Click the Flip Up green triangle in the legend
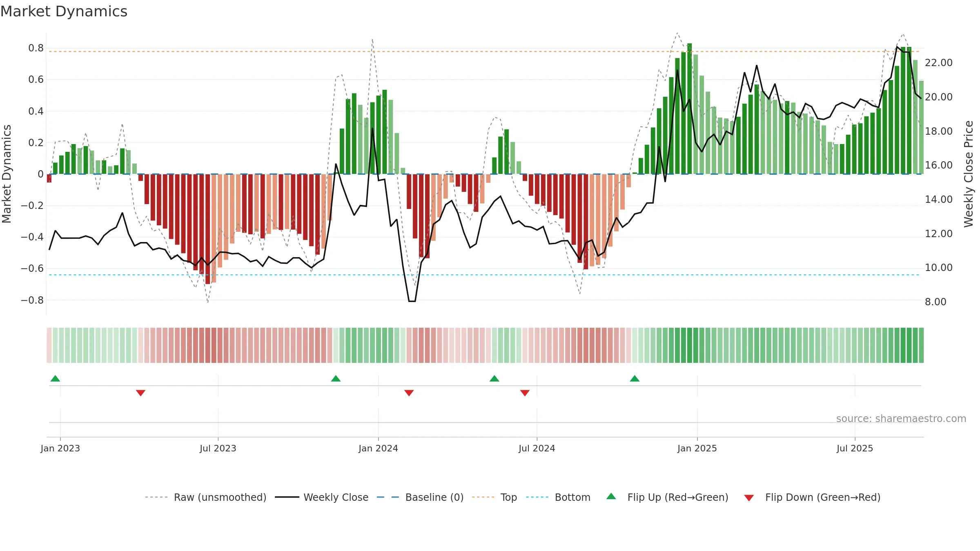The width and height of the screenshot is (980, 551). click(x=611, y=496)
